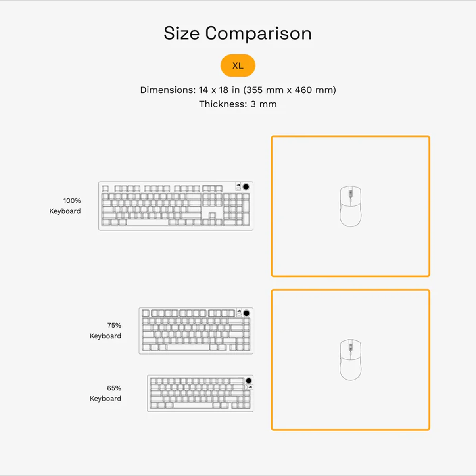This screenshot has height=476, width=476.
Task: Click the 75% Keyboard label
Action: [106, 330]
